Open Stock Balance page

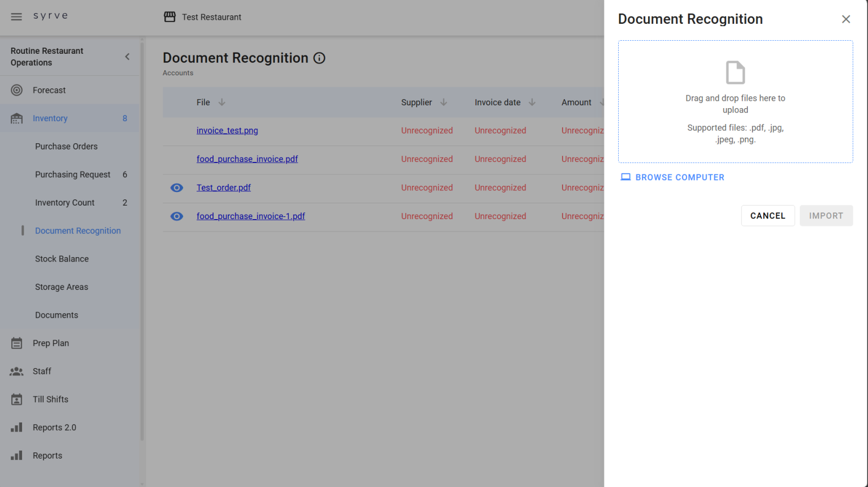62,259
